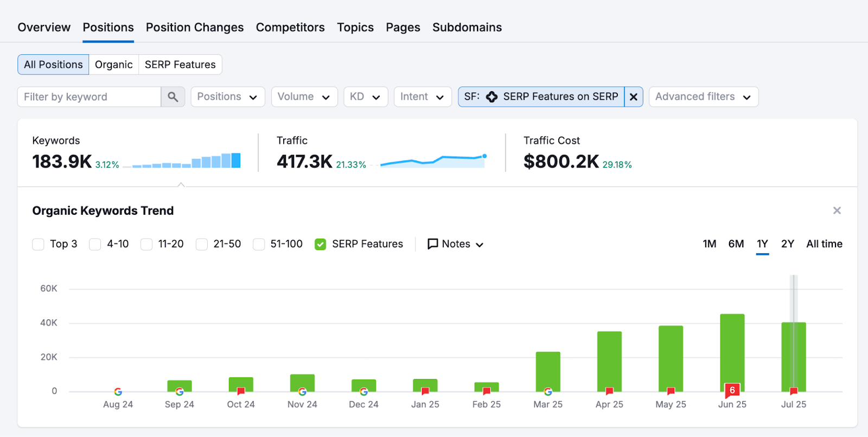Open the Advanced filters dropdown
868x437 pixels.
pos(703,97)
